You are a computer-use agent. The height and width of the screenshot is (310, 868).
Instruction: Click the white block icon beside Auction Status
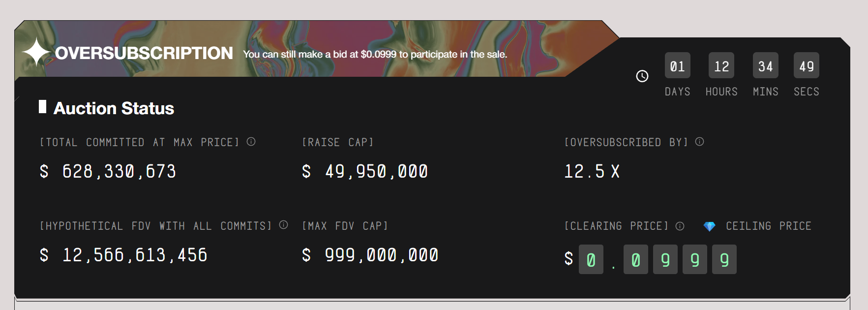[x=43, y=107]
